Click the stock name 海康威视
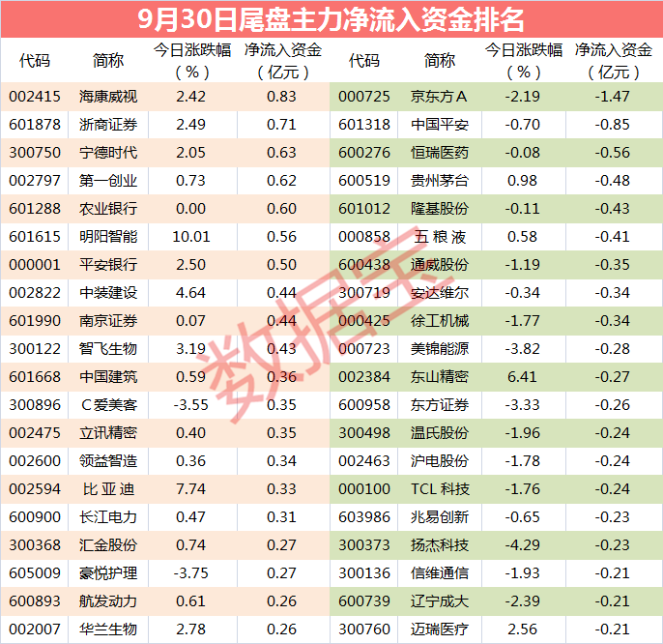Screen dimensions: 663x644 pos(108,97)
